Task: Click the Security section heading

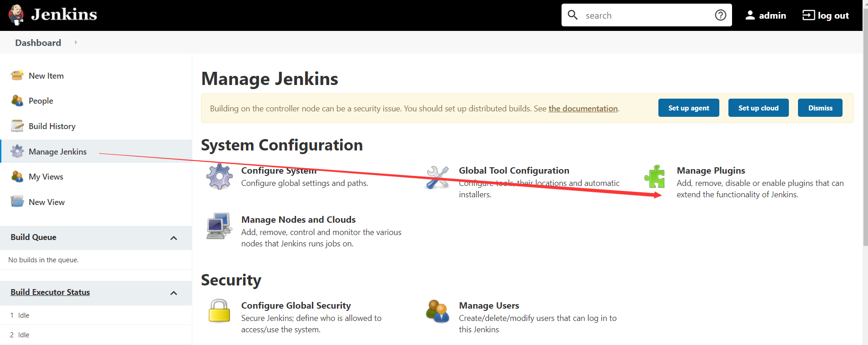Action: pyautogui.click(x=231, y=280)
